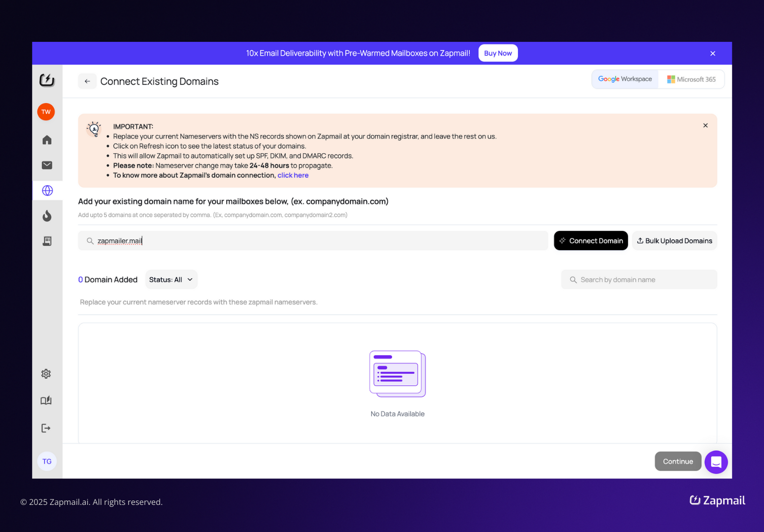764x532 pixels.
Task: Open Settings via the sidebar gear icon
Action: tap(46, 374)
